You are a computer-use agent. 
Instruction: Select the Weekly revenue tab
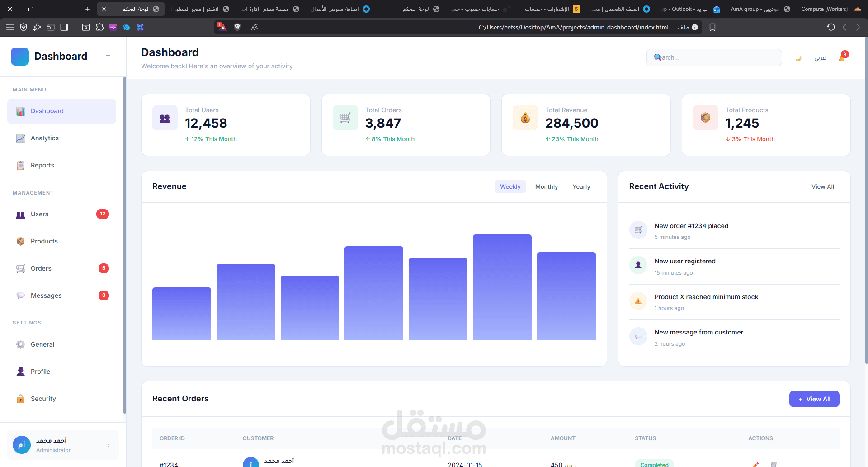point(510,186)
